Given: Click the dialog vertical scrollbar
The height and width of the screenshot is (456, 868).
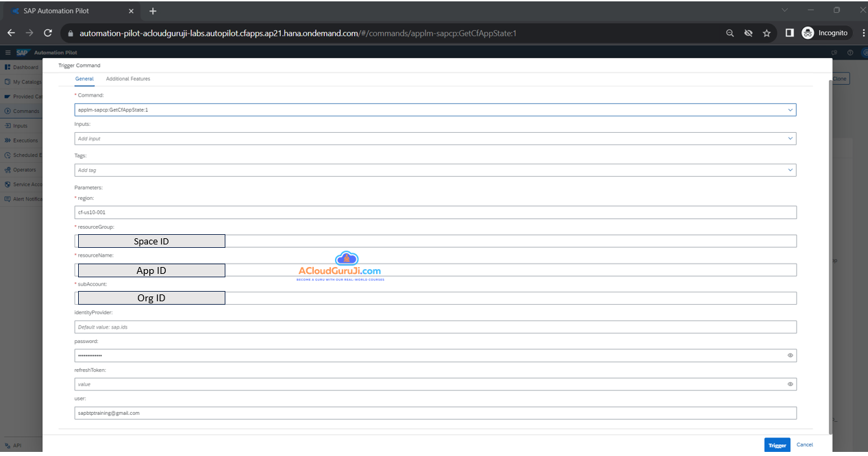Looking at the screenshot, I should coord(830,253).
